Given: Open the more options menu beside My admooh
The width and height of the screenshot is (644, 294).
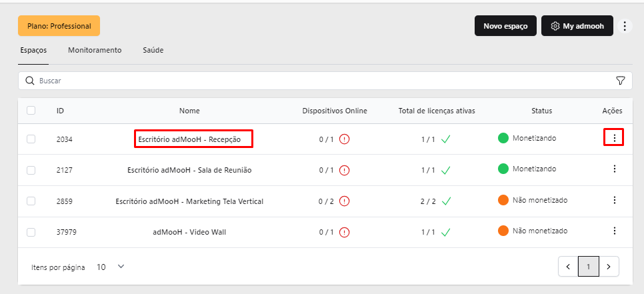Looking at the screenshot, I should 625,26.
